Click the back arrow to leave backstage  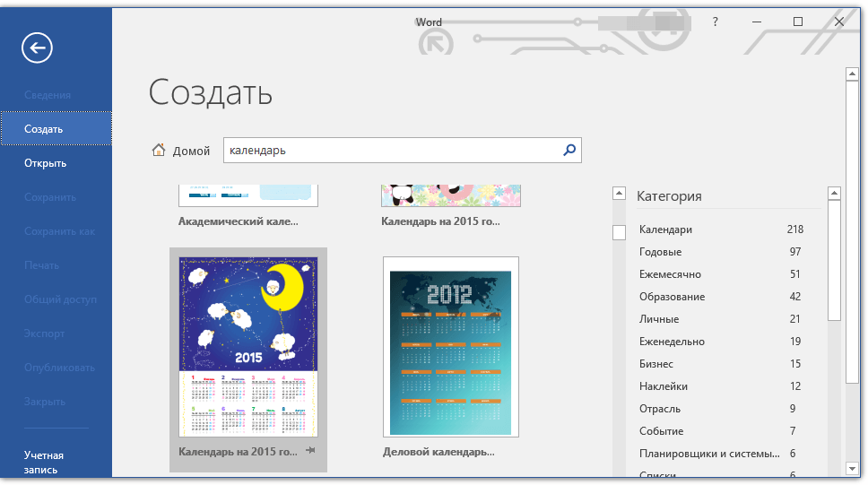[37, 48]
